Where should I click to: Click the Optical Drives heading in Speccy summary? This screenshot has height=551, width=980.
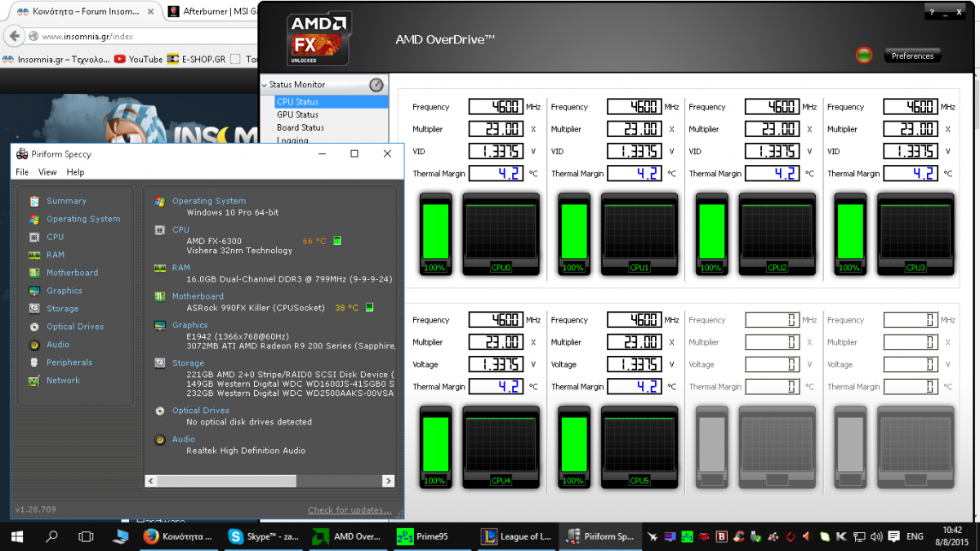coord(201,411)
